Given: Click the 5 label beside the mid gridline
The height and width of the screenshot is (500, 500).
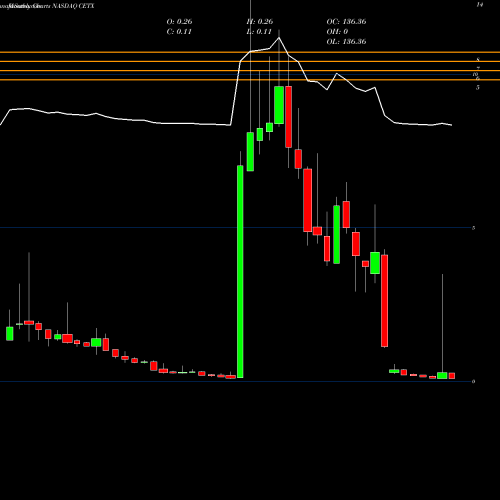Looking at the screenshot, I should point(473,228).
